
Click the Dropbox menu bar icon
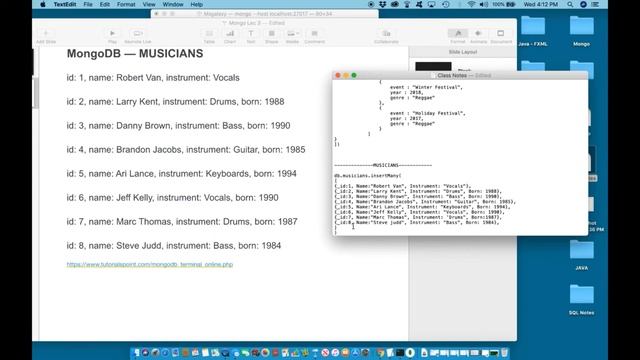point(382,4)
